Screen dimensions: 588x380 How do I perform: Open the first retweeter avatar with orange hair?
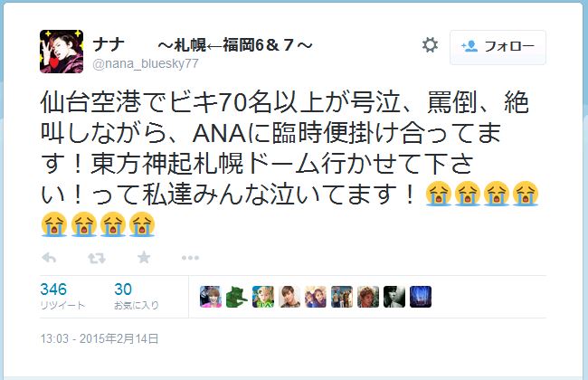pyautogui.click(x=211, y=297)
